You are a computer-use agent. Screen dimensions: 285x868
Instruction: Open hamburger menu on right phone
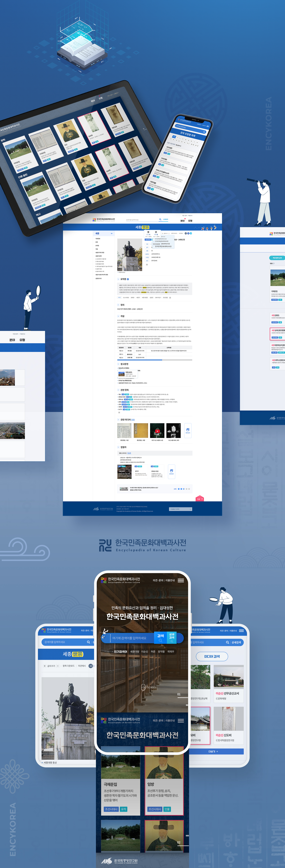coord(242,630)
